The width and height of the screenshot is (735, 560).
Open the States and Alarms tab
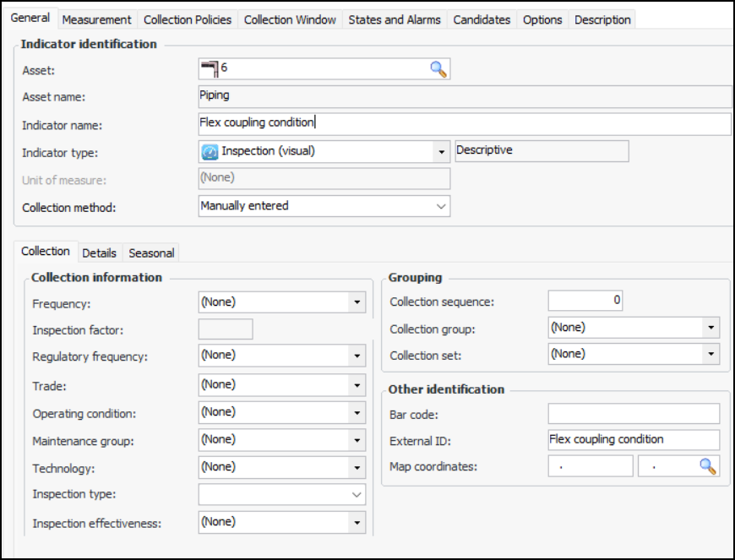coord(395,19)
